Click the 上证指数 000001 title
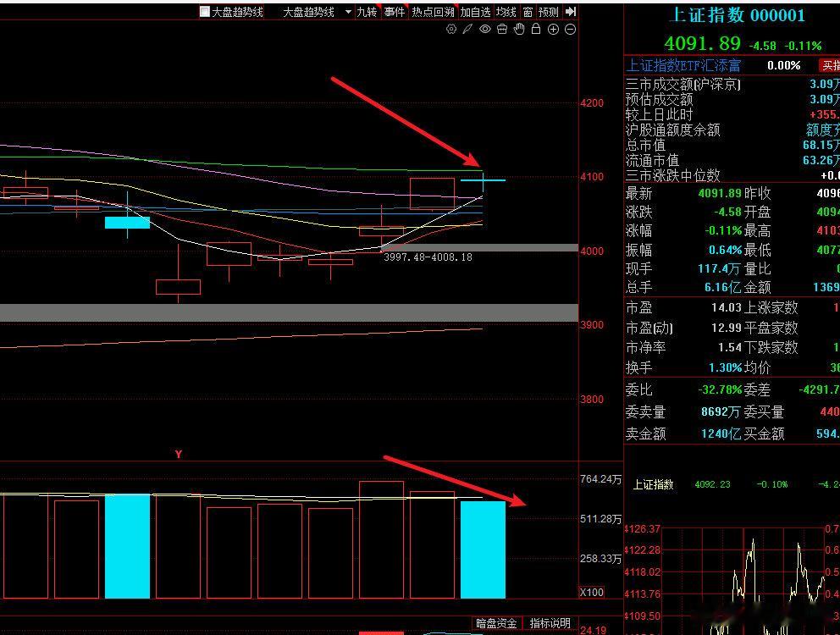Viewport: 840px width, 635px height. [x=738, y=15]
